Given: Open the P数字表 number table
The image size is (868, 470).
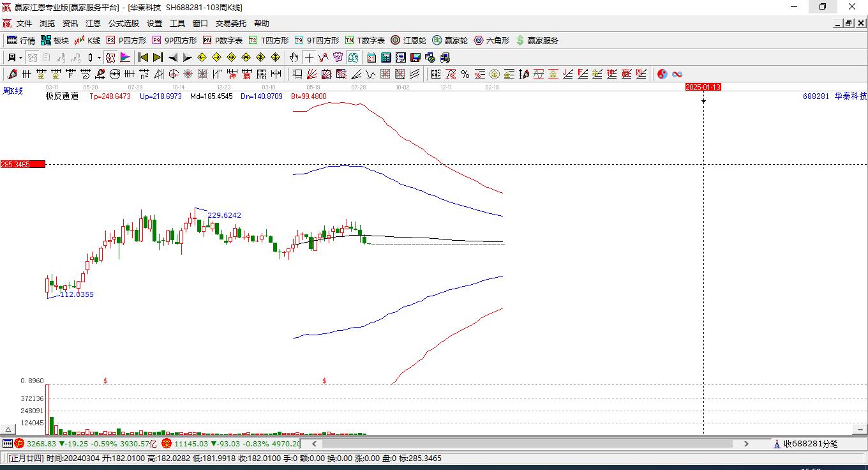Looking at the screenshot, I should pyautogui.click(x=222, y=40).
